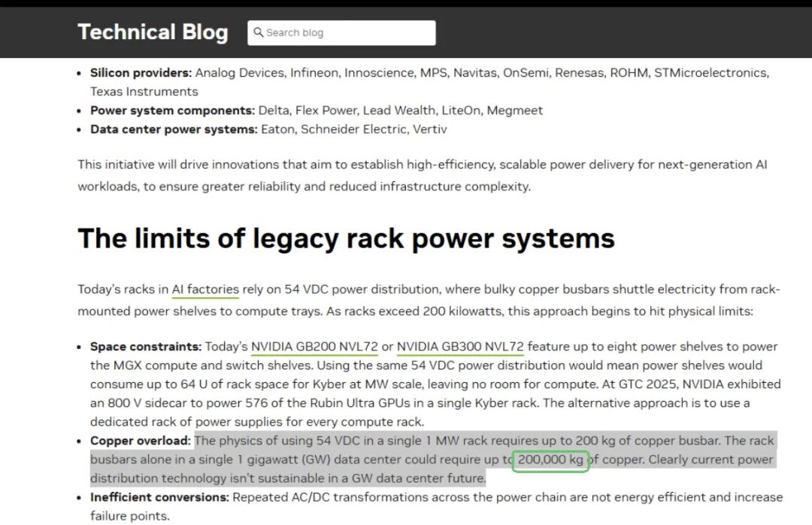The width and height of the screenshot is (812, 525).
Task: Click the Silicon providers: label
Action: pyautogui.click(x=141, y=73)
